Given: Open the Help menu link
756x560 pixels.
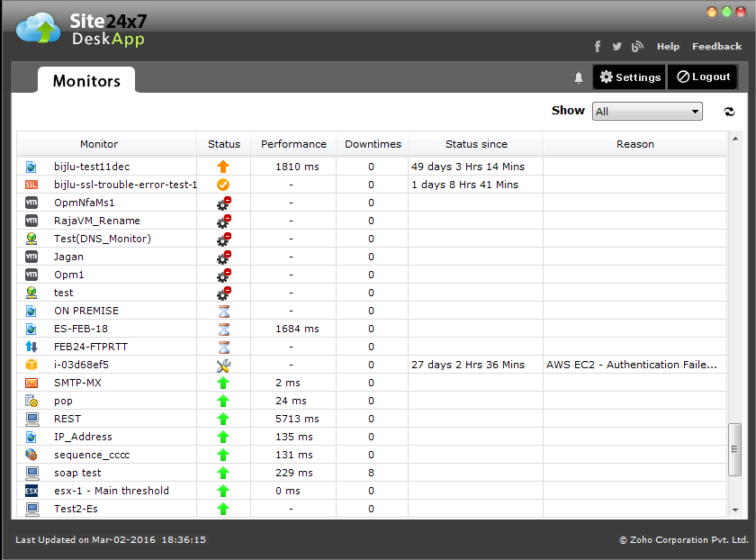Looking at the screenshot, I should (668, 47).
